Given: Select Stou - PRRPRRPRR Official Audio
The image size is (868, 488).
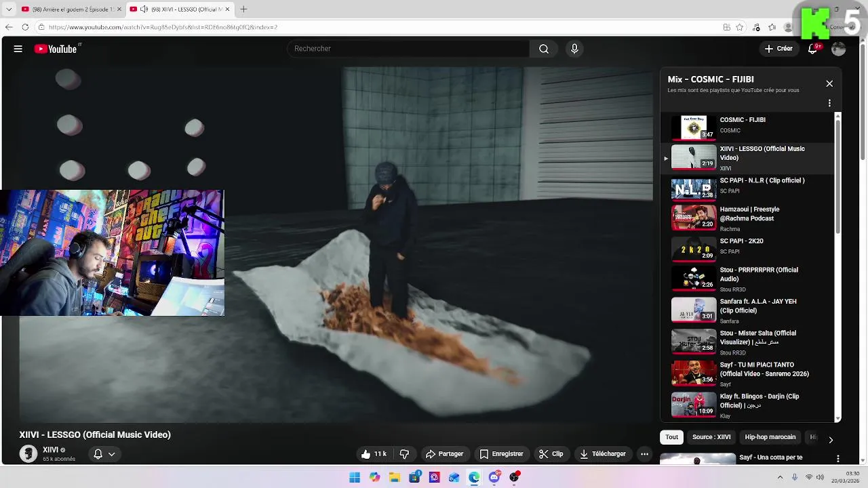Looking at the screenshot, I should (x=746, y=279).
